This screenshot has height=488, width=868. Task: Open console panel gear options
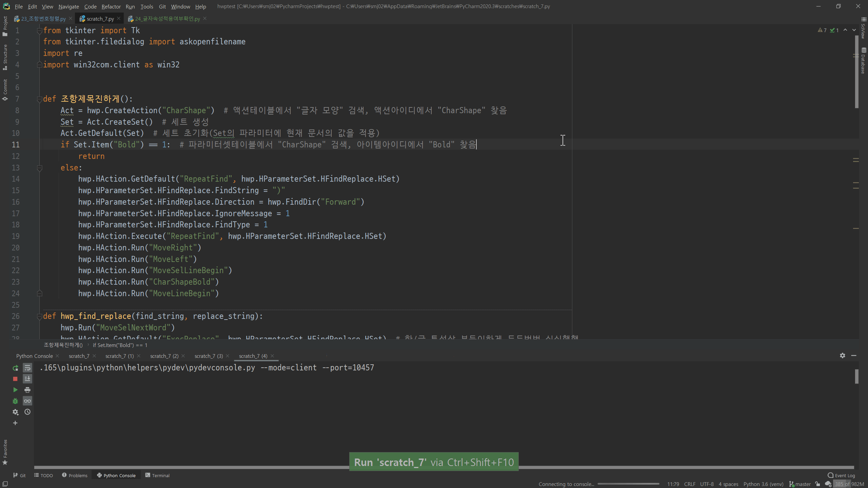pyautogui.click(x=843, y=355)
